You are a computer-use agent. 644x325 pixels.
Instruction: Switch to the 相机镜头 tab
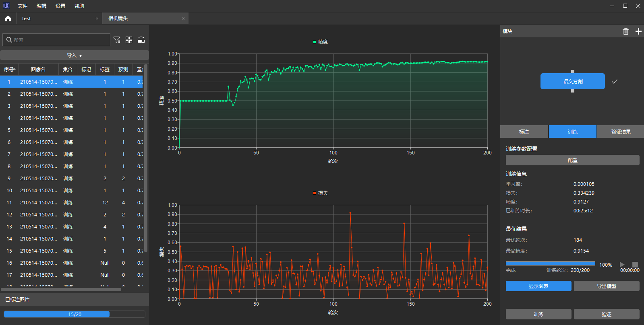145,19
